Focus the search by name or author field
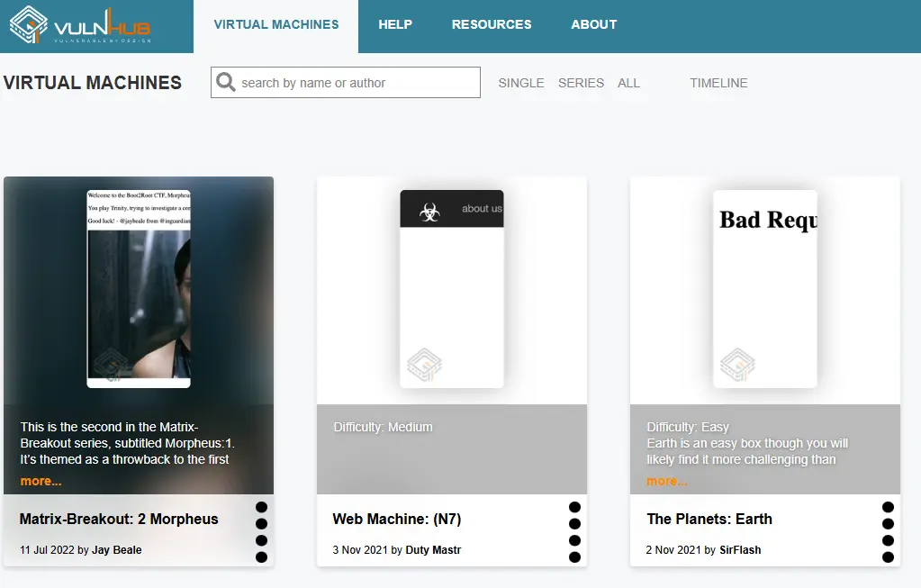 click(346, 82)
